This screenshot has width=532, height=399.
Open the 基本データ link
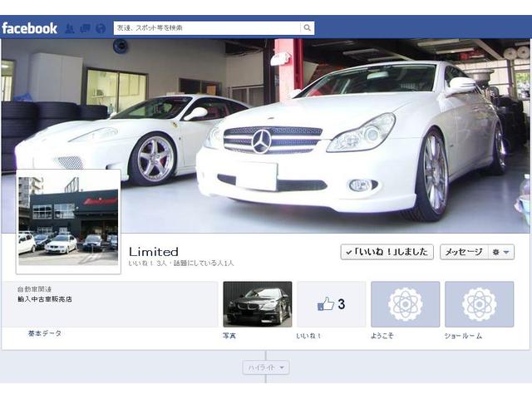45,333
